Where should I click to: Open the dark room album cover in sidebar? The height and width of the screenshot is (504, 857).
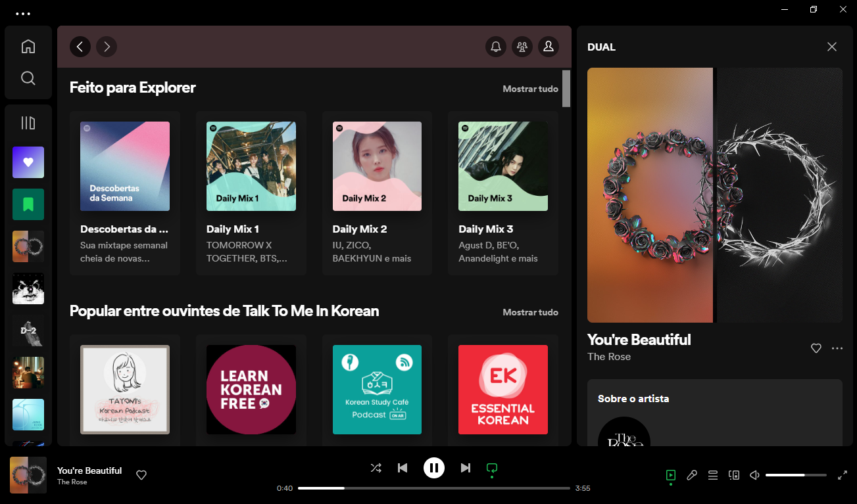pyautogui.click(x=28, y=373)
